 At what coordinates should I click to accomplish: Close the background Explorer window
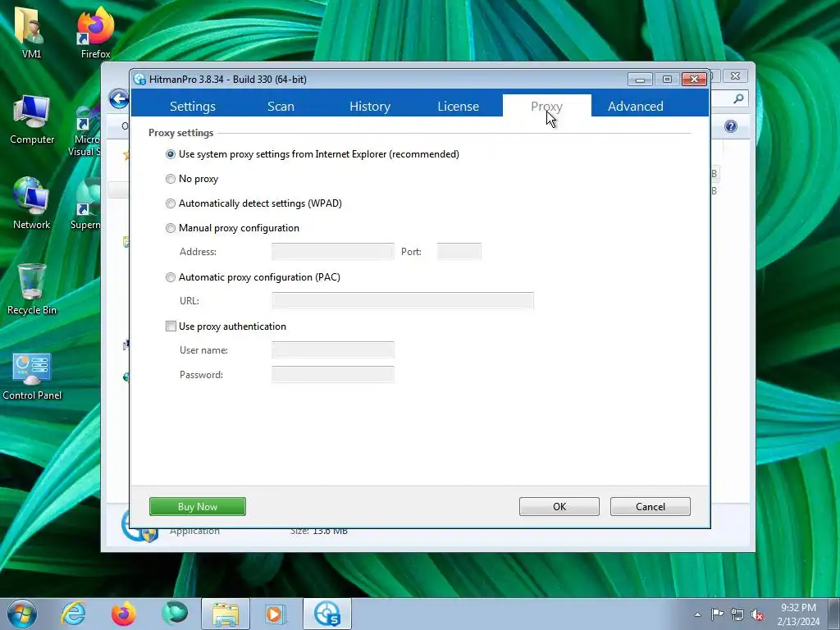point(736,76)
